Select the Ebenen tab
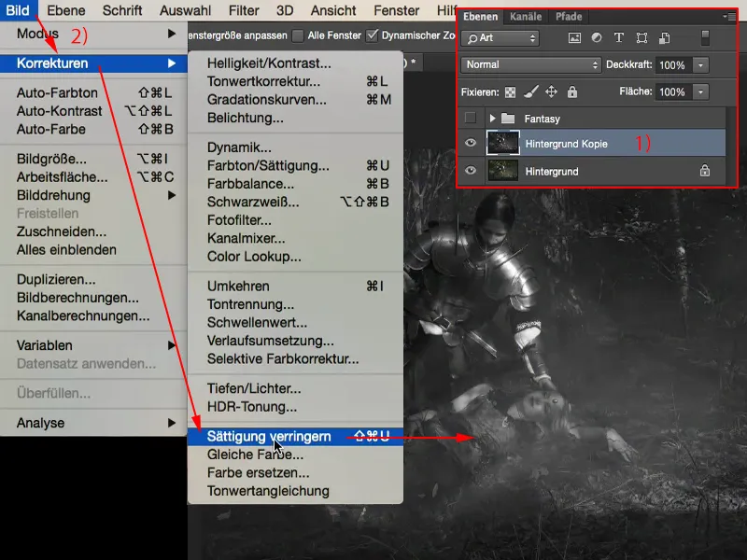This screenshot has height=560, width=747. (480, 17)
